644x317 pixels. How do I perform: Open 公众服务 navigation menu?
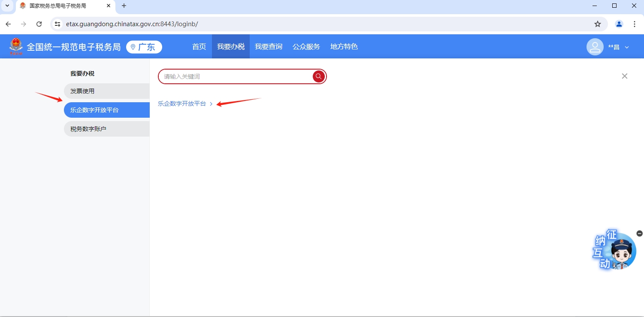coord(306,47)
